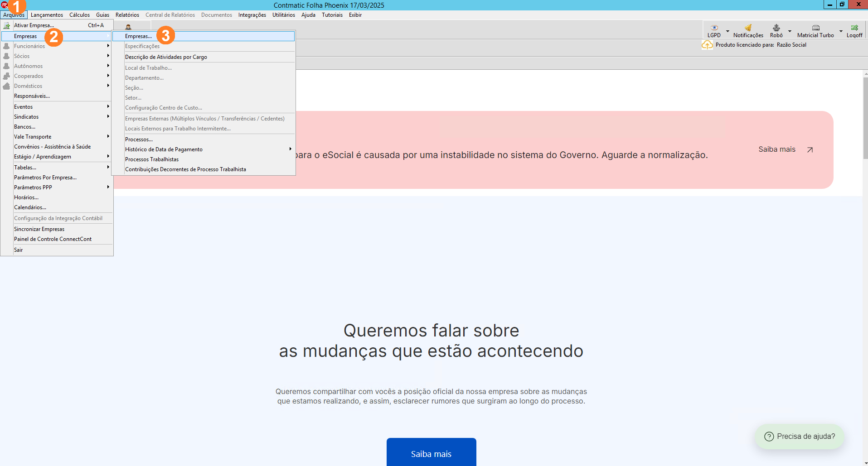Click the vertical scrollbar thumb

coord(865,118)
